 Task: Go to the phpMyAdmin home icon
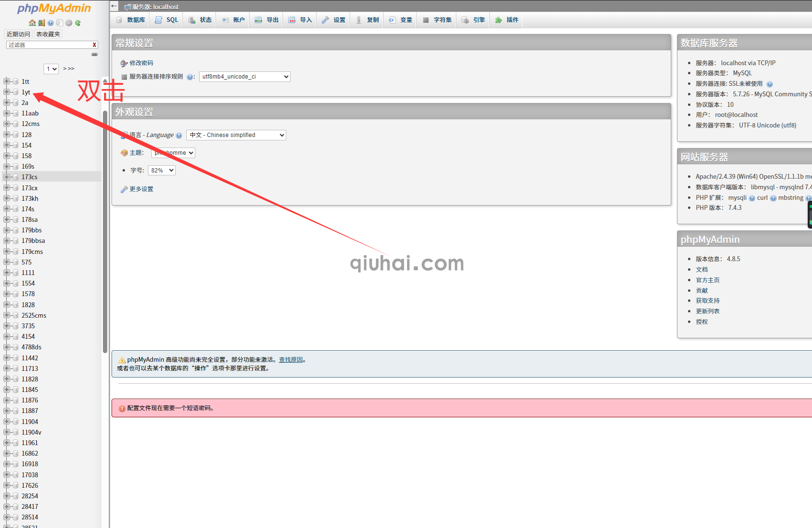32,23
